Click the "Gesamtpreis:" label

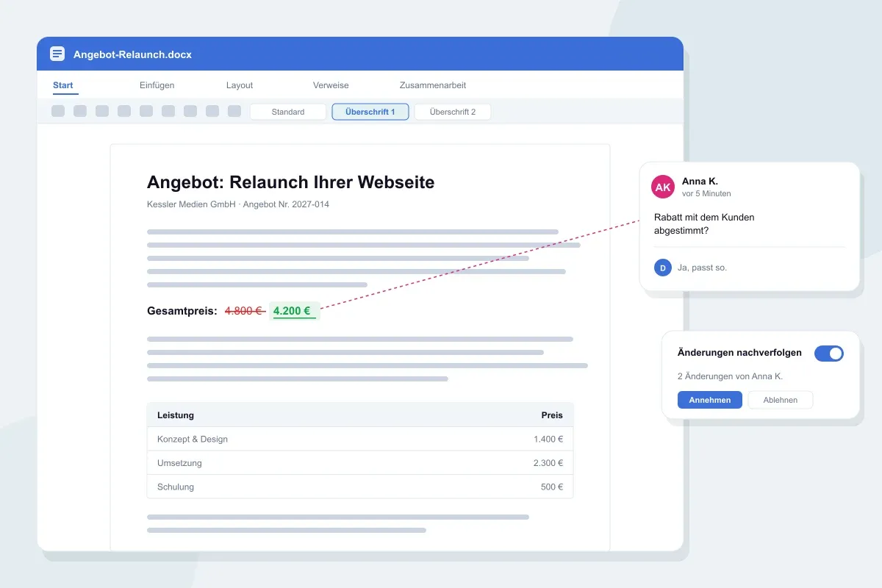point(182,311)
